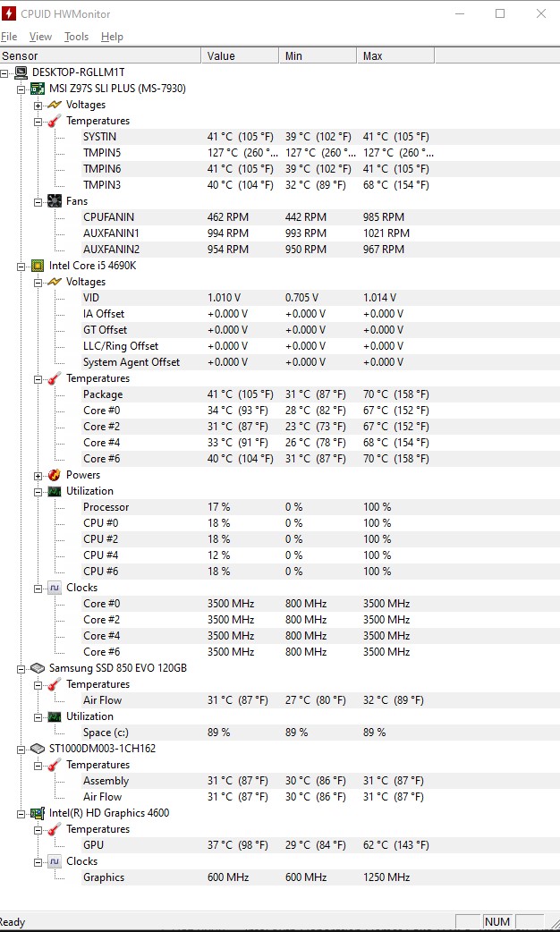Click the Samsung SSD 850 EVO drive icon

[38, 668]
